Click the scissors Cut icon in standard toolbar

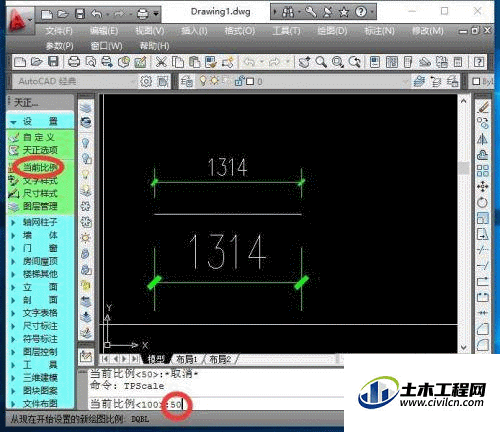click(x=161, y=62)
